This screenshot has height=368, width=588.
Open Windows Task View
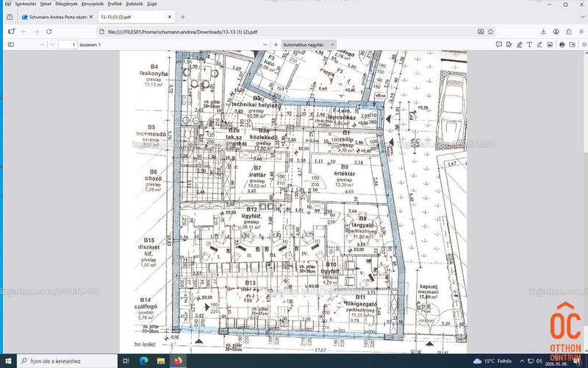point(126,361)
